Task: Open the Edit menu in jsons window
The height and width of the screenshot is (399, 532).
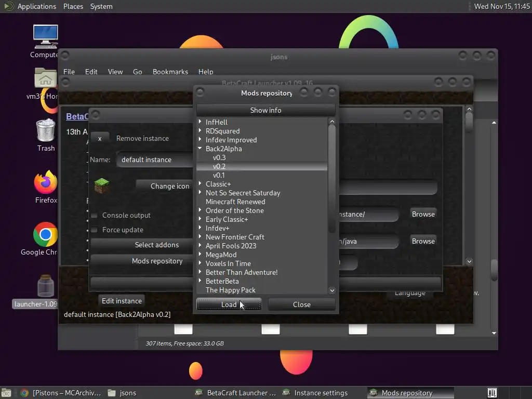Action: [x=91, y=72]
